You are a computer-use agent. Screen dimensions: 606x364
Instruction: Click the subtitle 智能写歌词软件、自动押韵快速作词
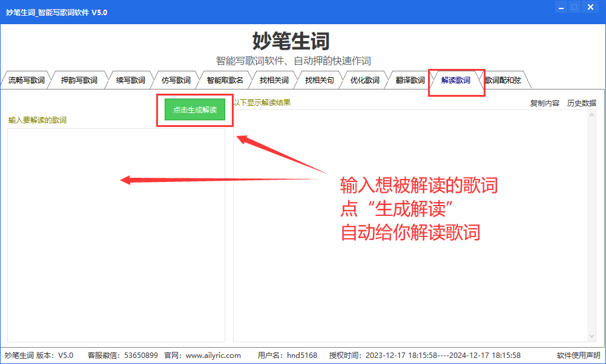(x=294, y=61)
